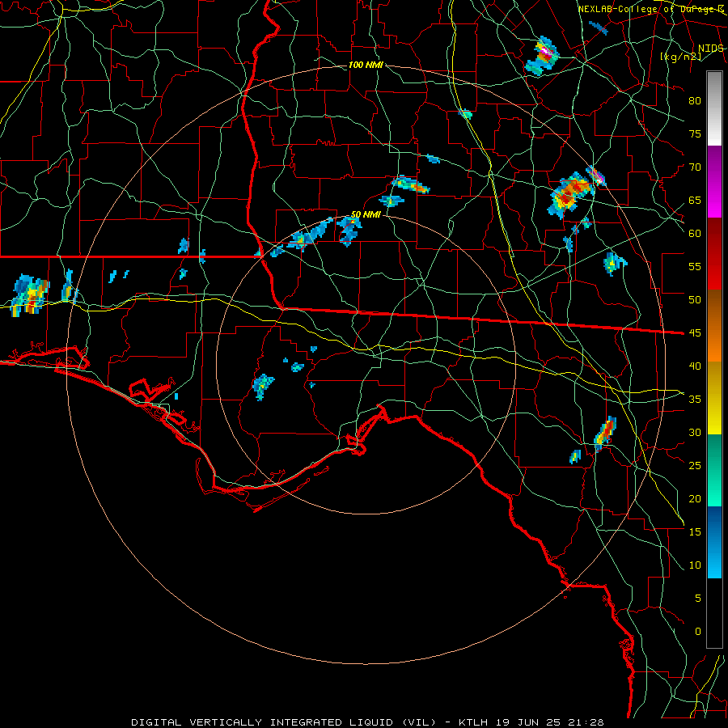Click the scale value 20
Screen dimensions: 728x728
point(695,498)
